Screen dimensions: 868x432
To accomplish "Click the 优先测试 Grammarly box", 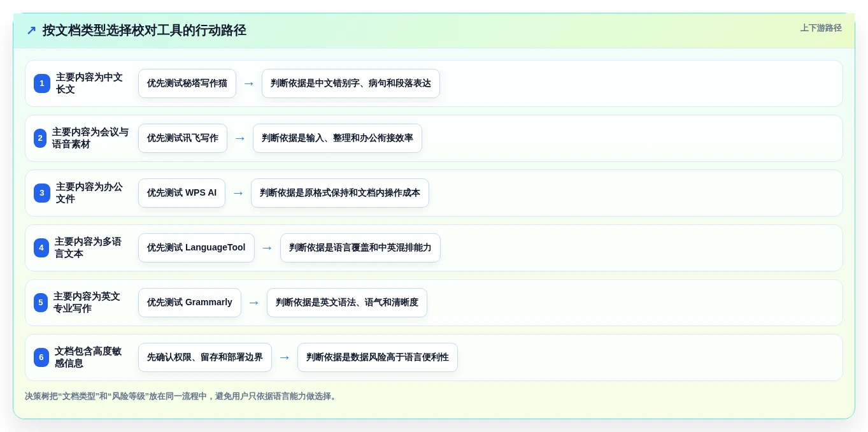I will [x=190, y=303].
